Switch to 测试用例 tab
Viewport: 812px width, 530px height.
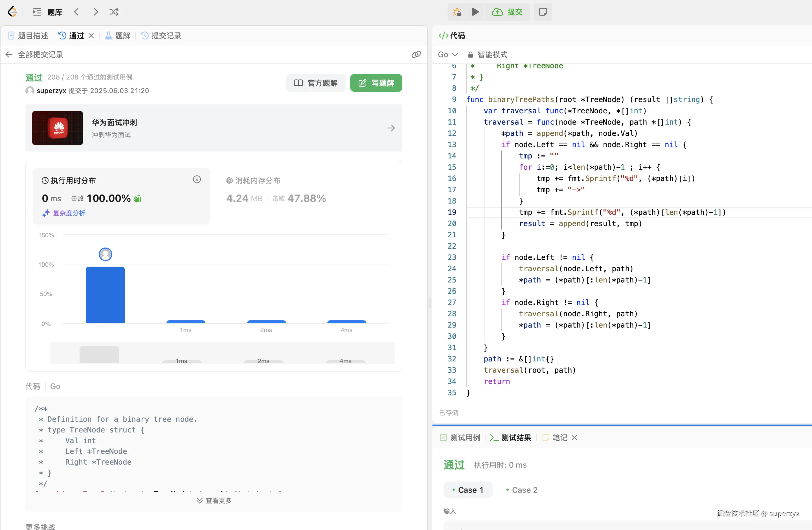(460, 438)
